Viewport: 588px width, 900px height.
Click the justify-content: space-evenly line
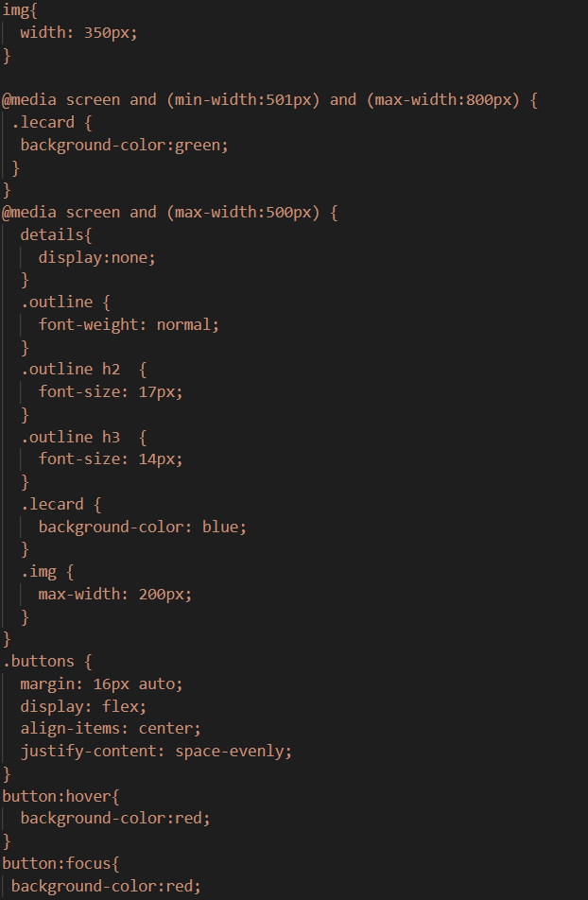156,752
